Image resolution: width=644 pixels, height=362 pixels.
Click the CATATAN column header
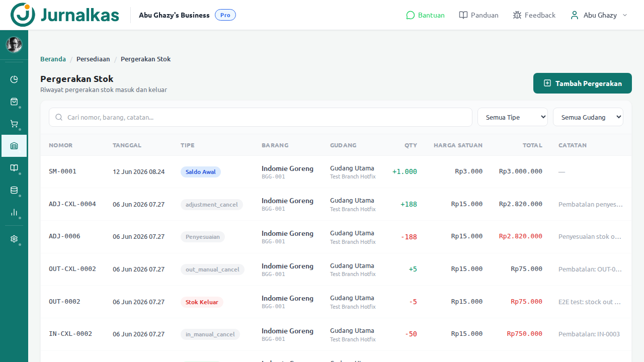click(573, 145)
